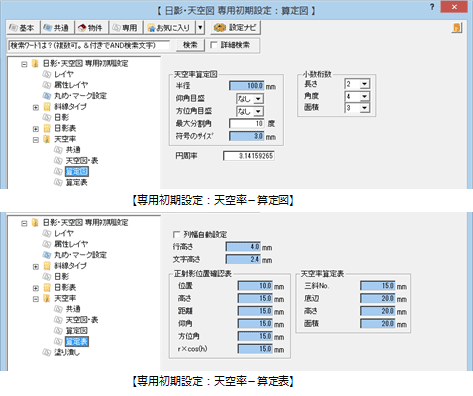Select the お気に入り favorites toolbar button

click(x=169, y=28)
